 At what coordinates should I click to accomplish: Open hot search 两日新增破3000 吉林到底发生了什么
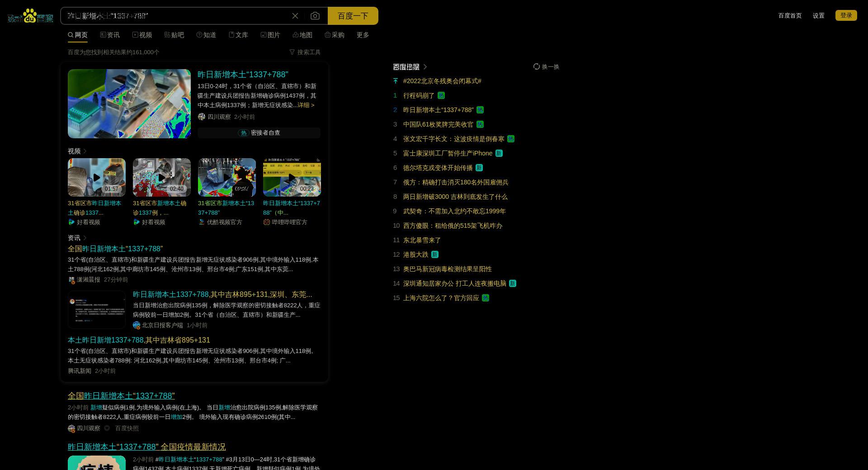point(455,197)
